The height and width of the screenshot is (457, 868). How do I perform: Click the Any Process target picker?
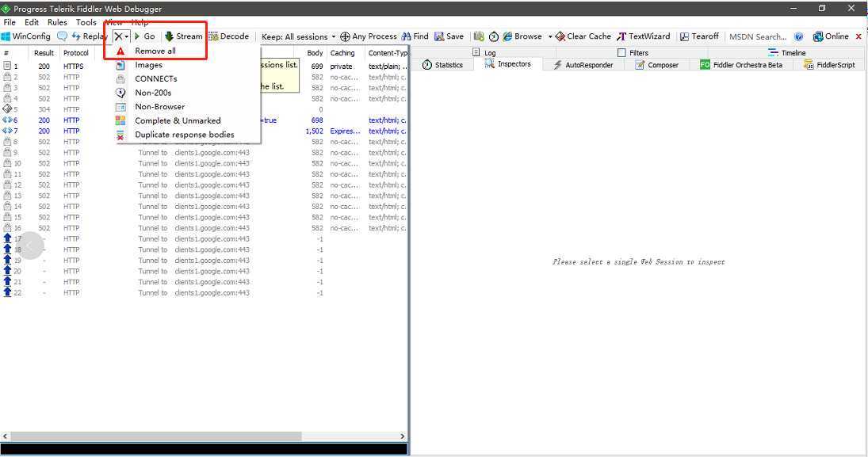(x=368, y=36)
